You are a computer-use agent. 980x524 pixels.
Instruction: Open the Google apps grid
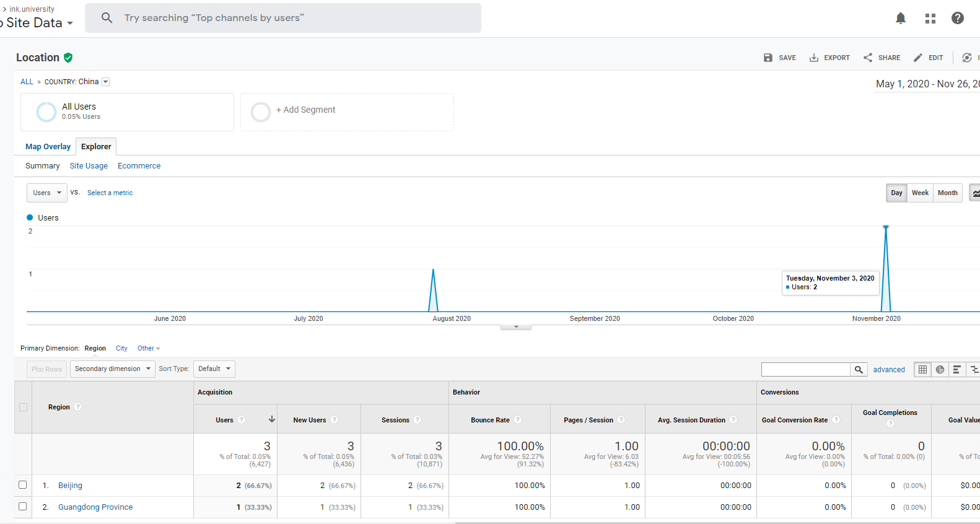tap(930, 19)
